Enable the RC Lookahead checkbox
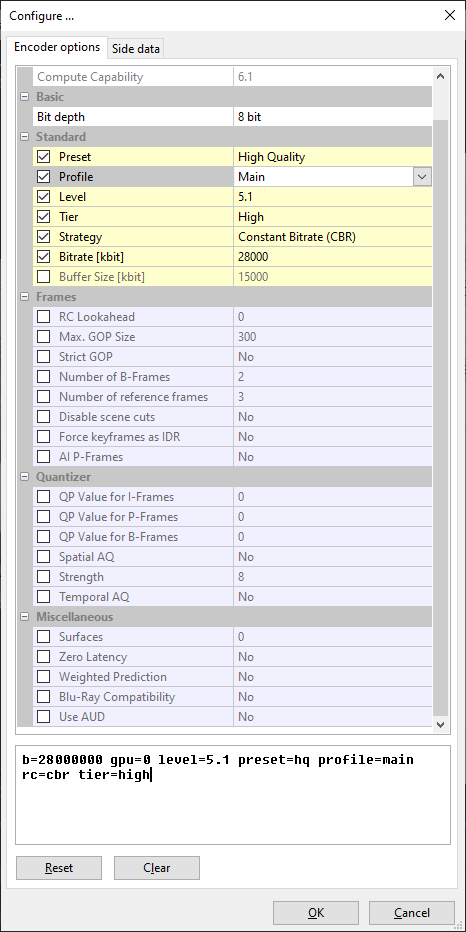 pyautogui.click(x=43, y=317)
